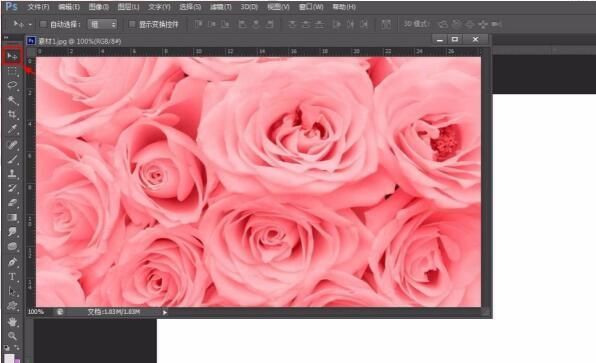This screenshot has height=363, width=596.
Task: Click the 100% zoom field in status bar
Action: pyautogui.click(x=36, y=312)
